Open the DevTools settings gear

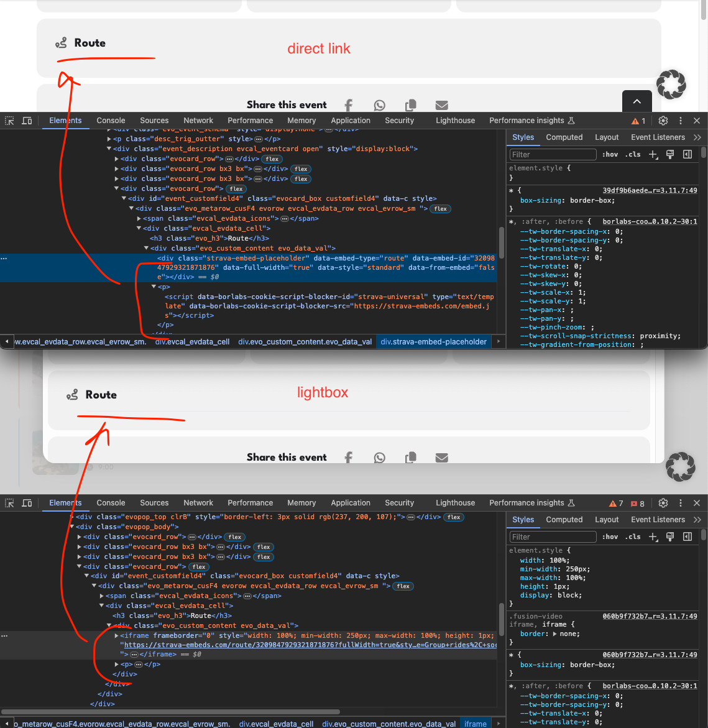pos(663,120)
